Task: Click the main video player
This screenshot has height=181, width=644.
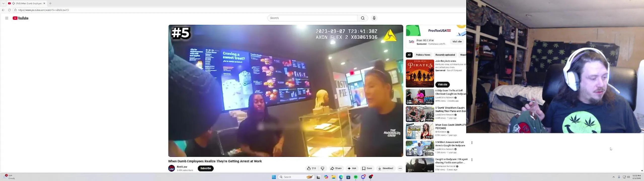Action: click(x=286, y=91)
